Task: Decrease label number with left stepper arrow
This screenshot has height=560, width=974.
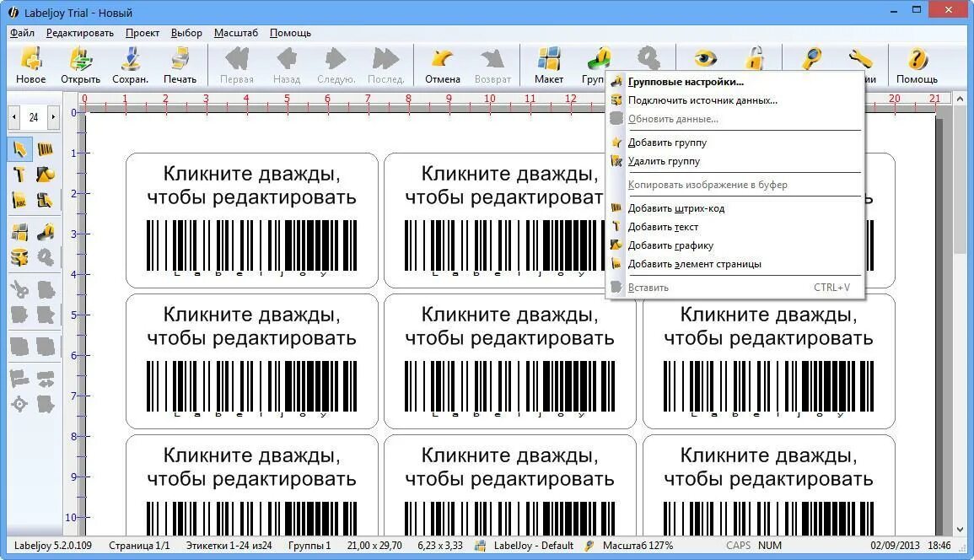Action: [14, 117]
